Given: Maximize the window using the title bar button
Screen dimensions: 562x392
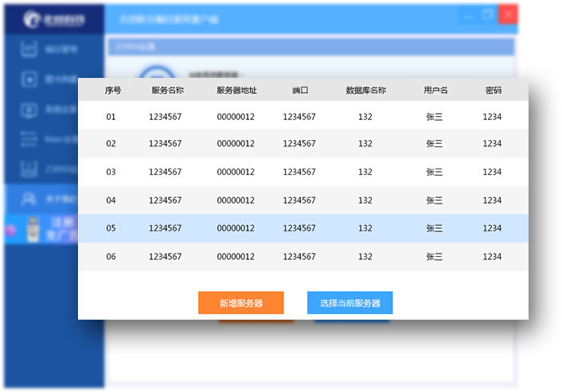Looking at the screenshot, I should [488, 15].
